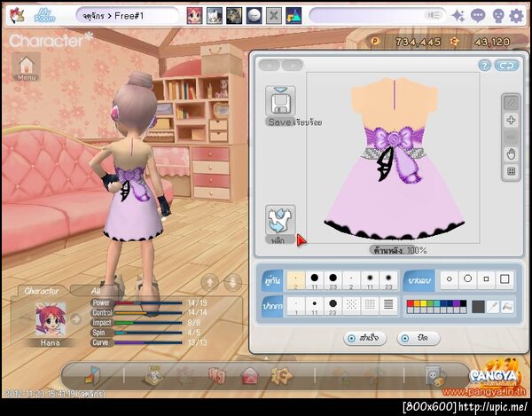Open the cash register shop icon
The height and width of the screenshot is (416, 532).
(x=153, y=375)
